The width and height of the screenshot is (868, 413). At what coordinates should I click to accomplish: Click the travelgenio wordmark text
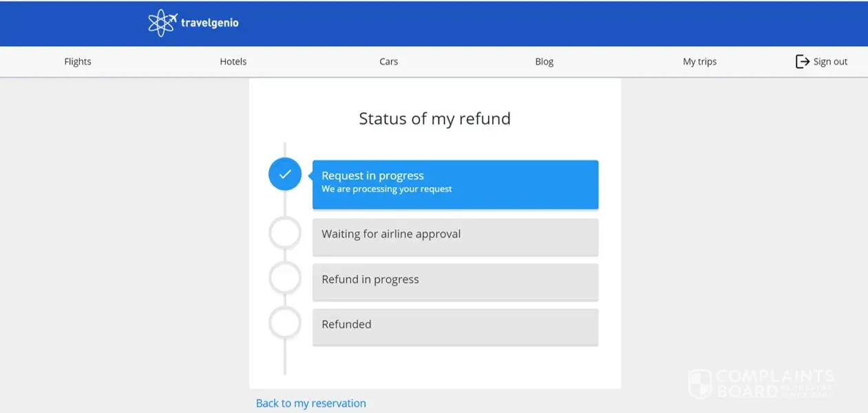tap(209, 23)
